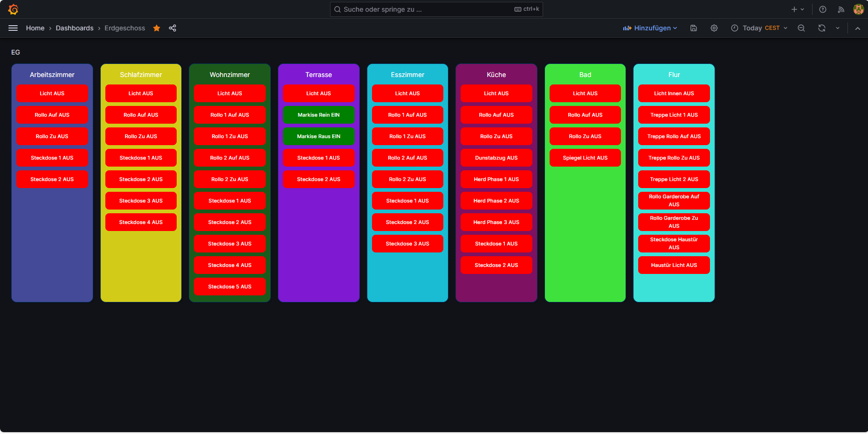Toggle Markise Rein EIN in Terrasse

tap(319, 115)
